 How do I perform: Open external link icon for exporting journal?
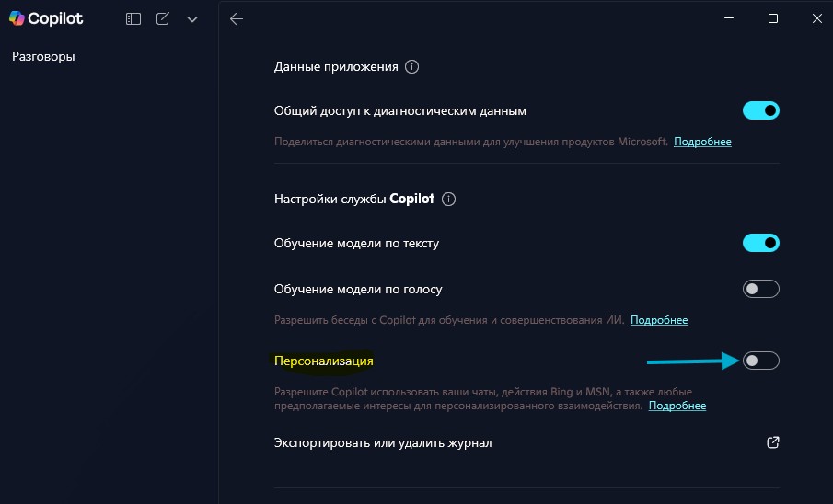pyautogui.click(x=773, y=442)
